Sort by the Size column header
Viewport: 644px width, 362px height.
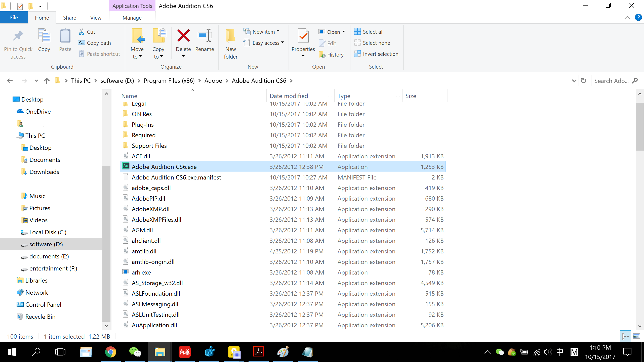click(x=411, y=96)
